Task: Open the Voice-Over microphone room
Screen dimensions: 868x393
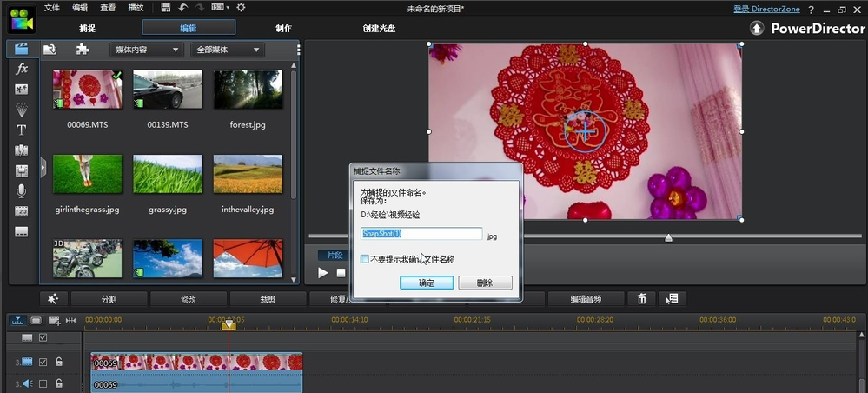Action: tap(22, 190)
